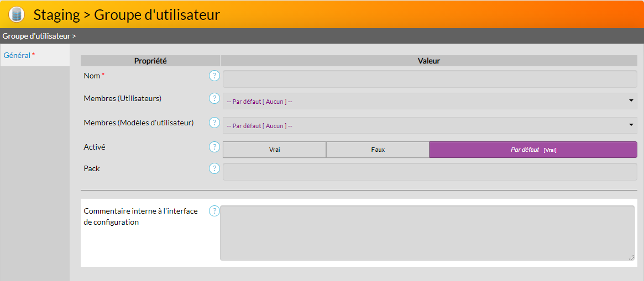Image resolution: width=644 pixels, height=281 pixels.
Task: Click the database icon in the header
Action: pyautogui.click(x=17, y=14)
